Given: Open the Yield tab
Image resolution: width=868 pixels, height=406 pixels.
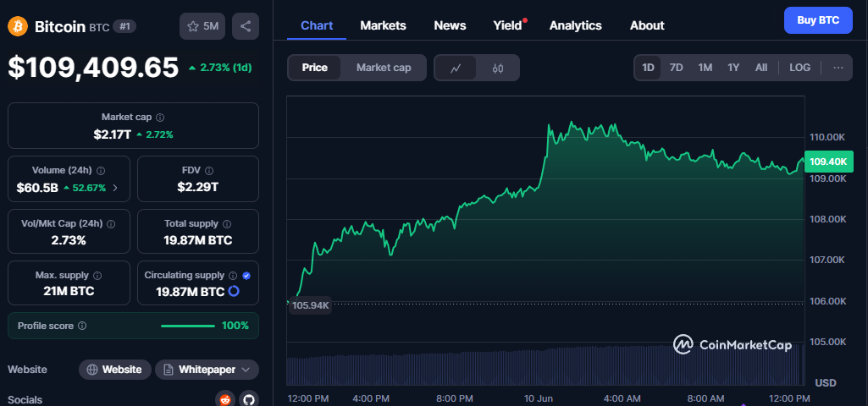Looking at the screenshot, I should 507,25.
